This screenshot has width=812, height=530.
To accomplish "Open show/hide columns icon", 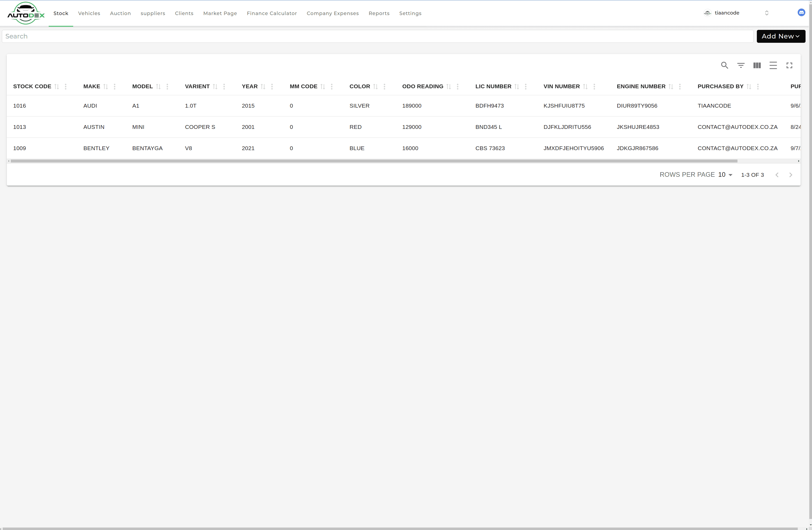I will [x=757, y=65].
